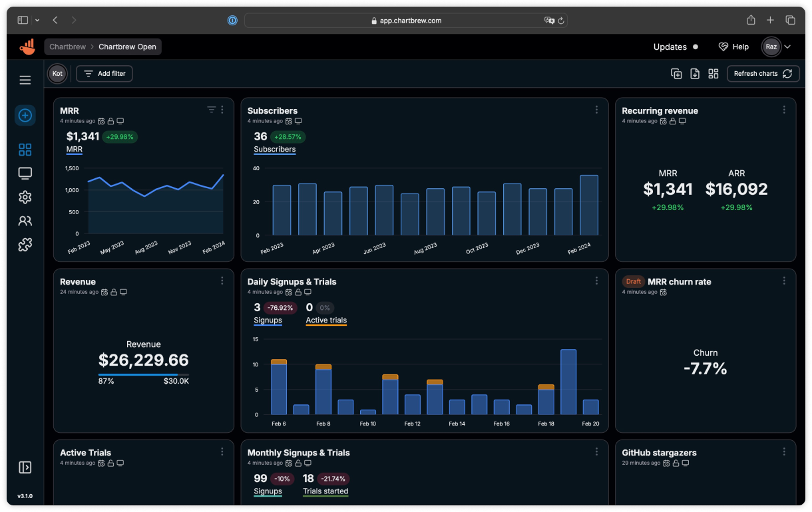Toggle the Trials started series legend
Image resolution: width=812 pixels, height=512 pixels.
[325, 491]
